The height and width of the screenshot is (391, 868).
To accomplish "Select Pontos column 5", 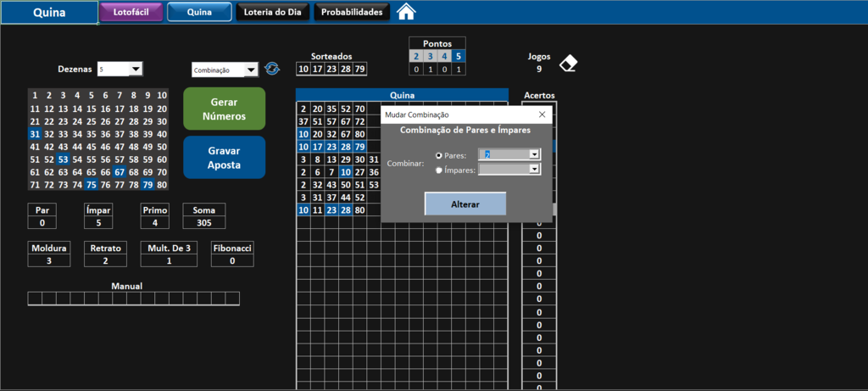I will (x=458, y=57).
